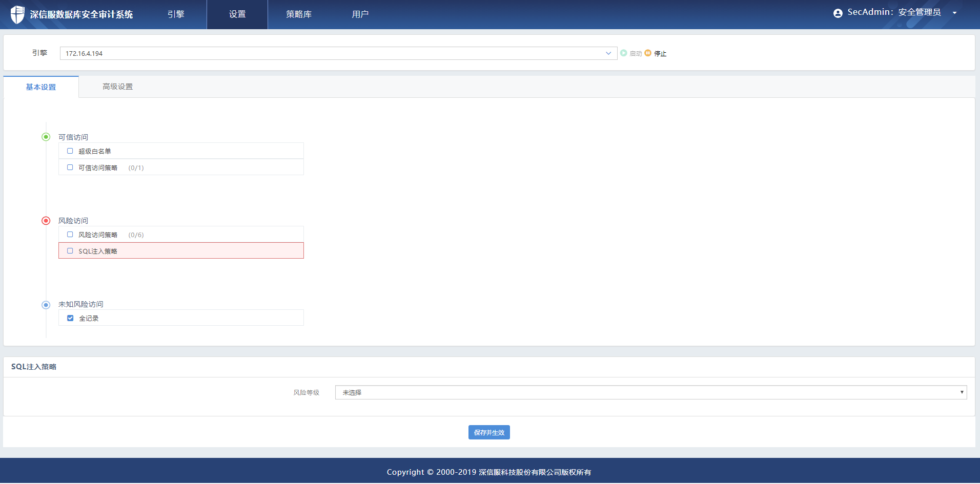Screen dimensions: 980x484
Task: Go to the 引擎 navigation item
Action: 176,14
